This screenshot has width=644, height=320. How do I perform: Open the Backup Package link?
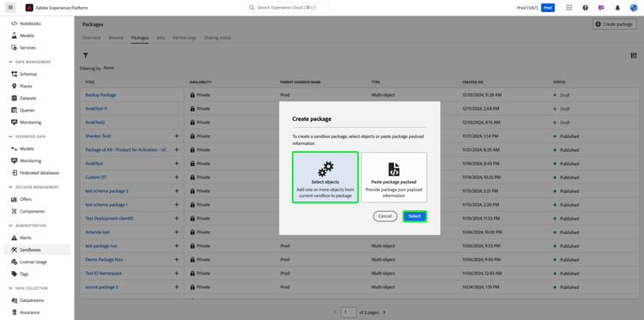coord(100,94)
